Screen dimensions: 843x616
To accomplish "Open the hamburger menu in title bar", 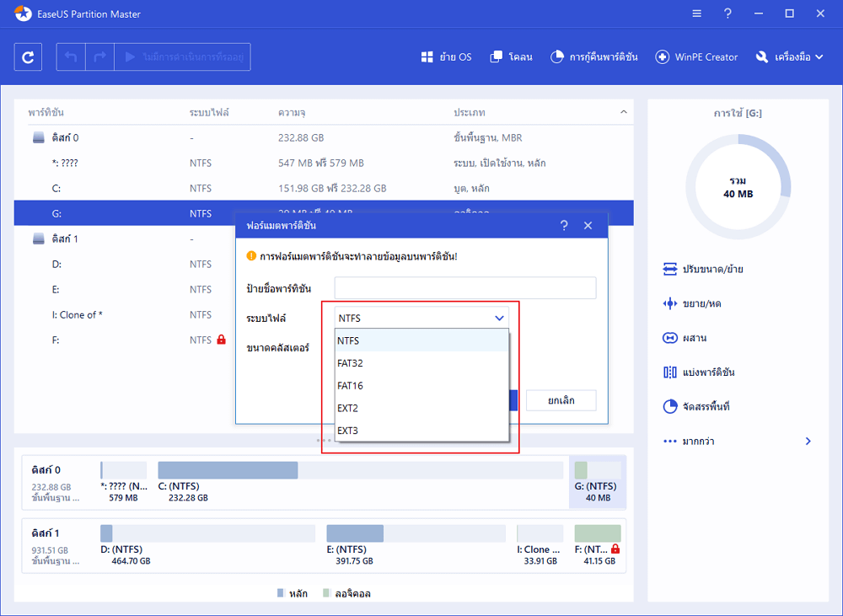I will (x=697, y=13).
